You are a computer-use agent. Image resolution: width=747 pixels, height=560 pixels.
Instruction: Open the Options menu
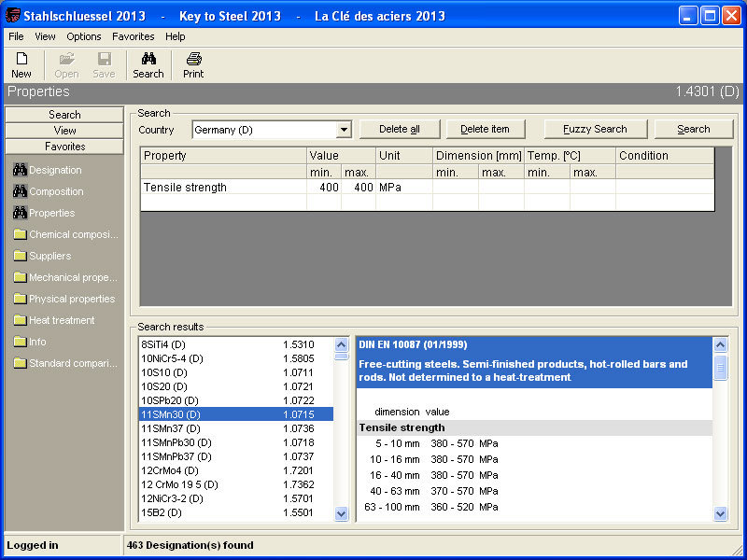pos(84,36)
